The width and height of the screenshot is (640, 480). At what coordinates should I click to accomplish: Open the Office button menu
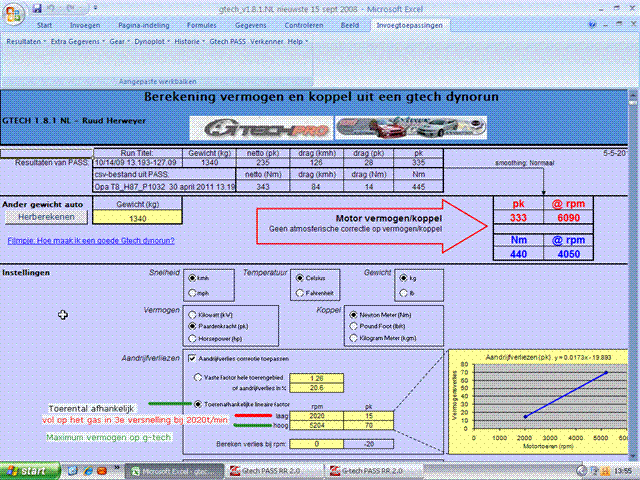pyautogui.click(x=13, y=14)
